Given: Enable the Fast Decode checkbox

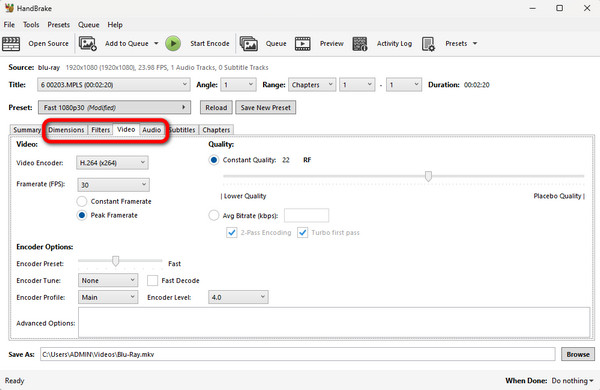Looking at the screenshot, I should (x=152, y=281).
